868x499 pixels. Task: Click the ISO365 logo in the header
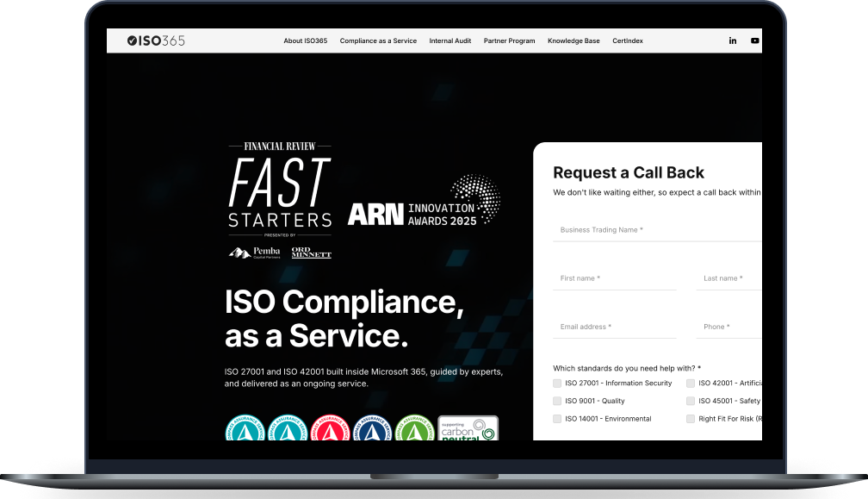(156, 41)
